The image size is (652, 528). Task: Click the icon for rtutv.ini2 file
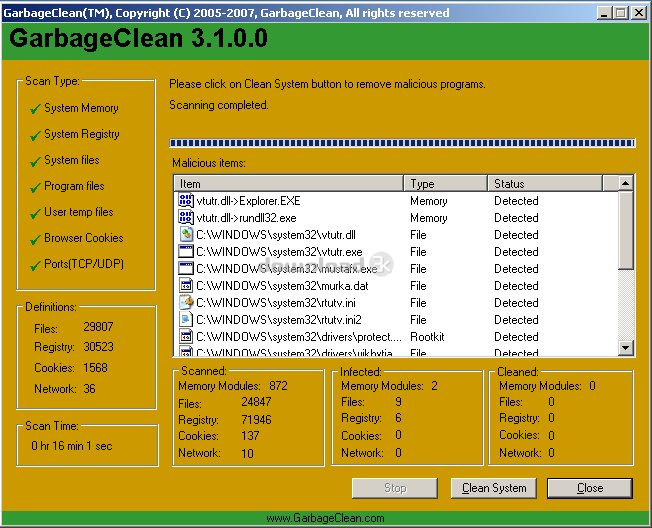click(x=185, y=320)
